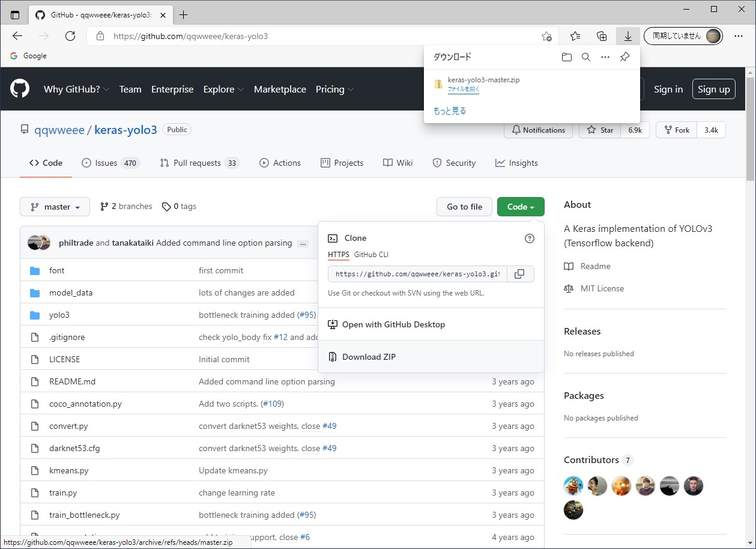Add page to favorites star icon

point(546,36)
